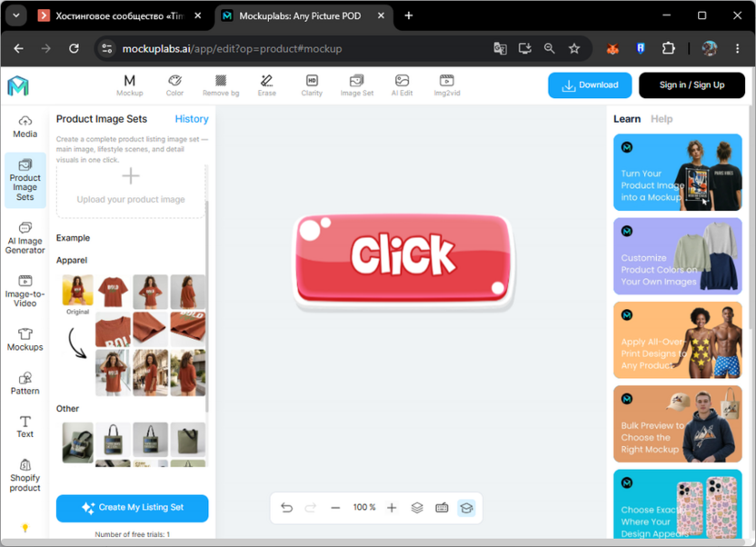Expand the tab search dropdown arrow
Image resolution: width=756 pixels, height=547 pixels.
16,16
